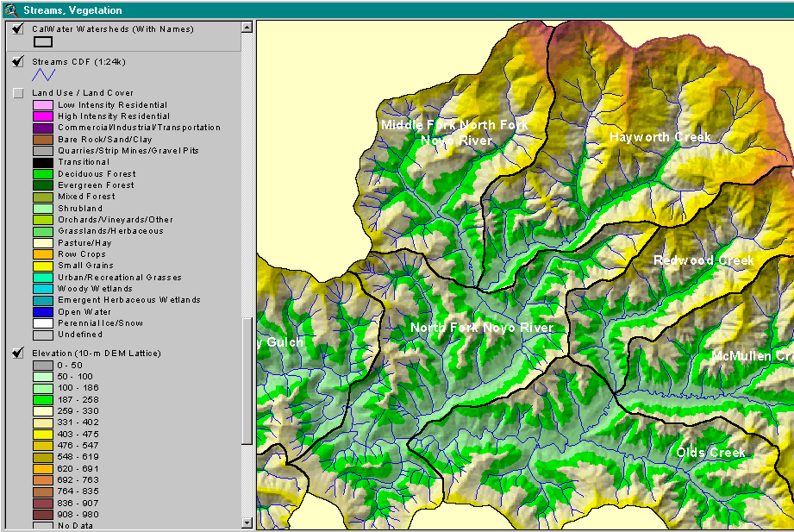Select Commercial/Industrial/Transportation color swatch
This screenshot has width=794, height=532.
click(x=43, y=128)
